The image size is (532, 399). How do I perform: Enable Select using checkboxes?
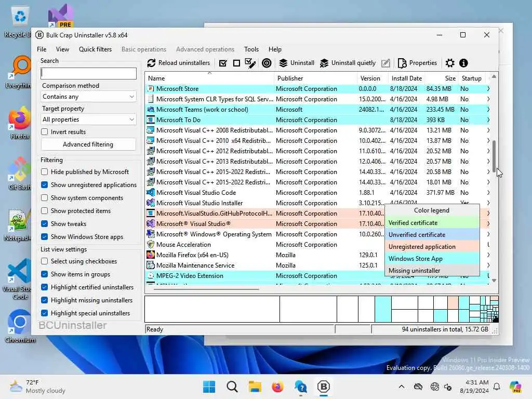[45, 261]
